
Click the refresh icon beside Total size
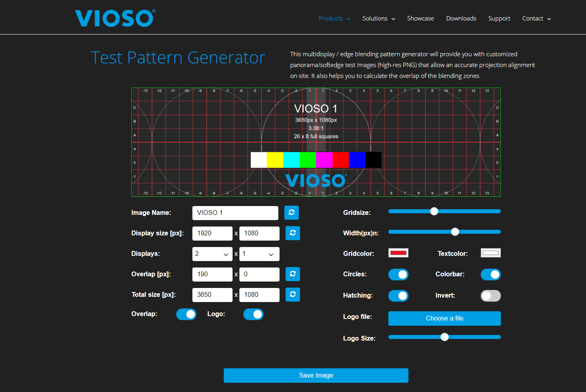[x=292, y=294]
